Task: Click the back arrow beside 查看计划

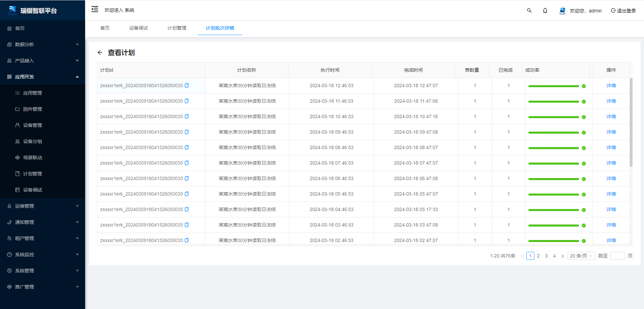Action: [x=100, y=53]
